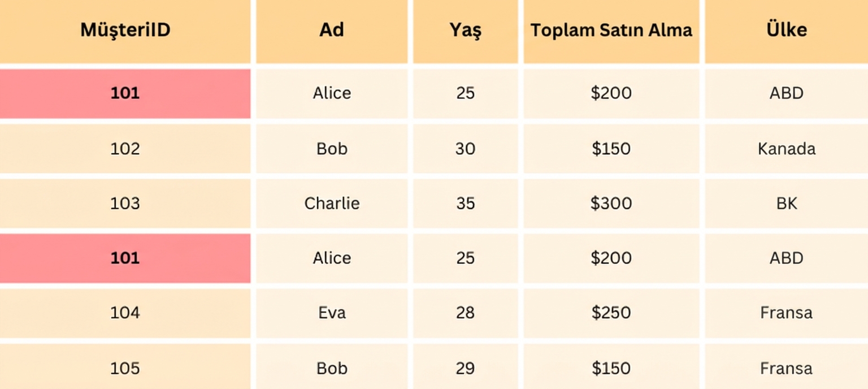
Task: Select the Charlie name cell
Action: coord(332,204)
